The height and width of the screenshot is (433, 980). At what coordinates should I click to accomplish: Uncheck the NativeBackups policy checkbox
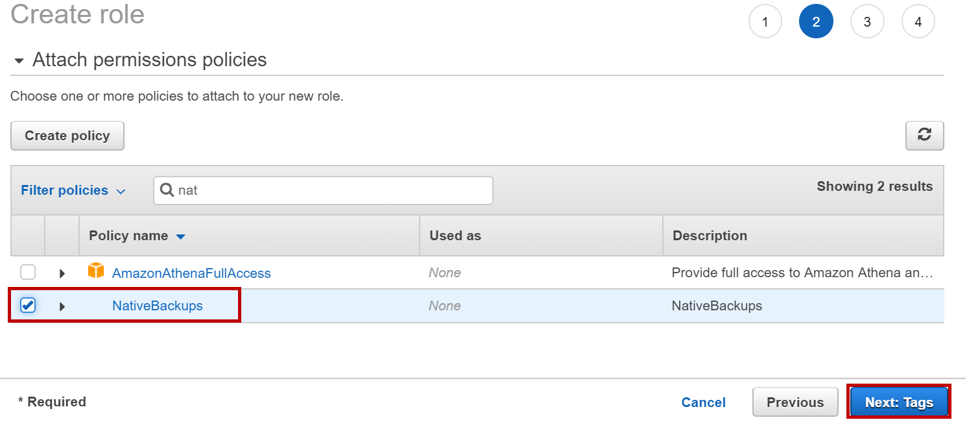coord(28,305)
